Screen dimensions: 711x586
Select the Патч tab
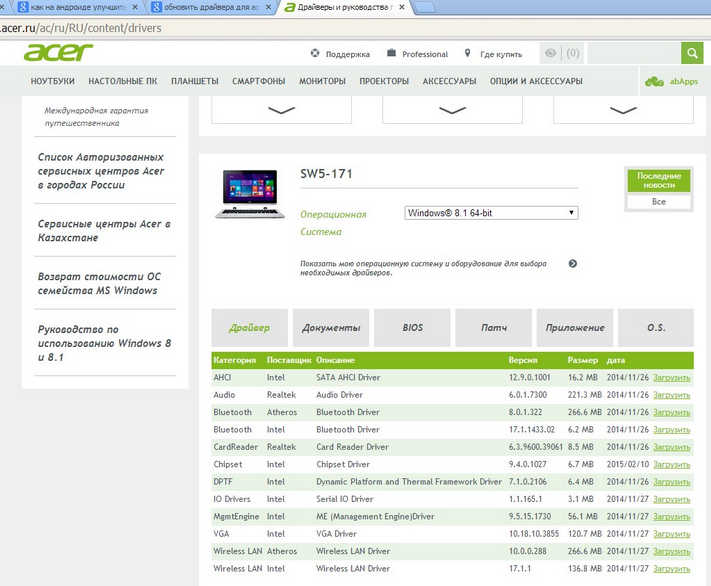click(493, 327)
